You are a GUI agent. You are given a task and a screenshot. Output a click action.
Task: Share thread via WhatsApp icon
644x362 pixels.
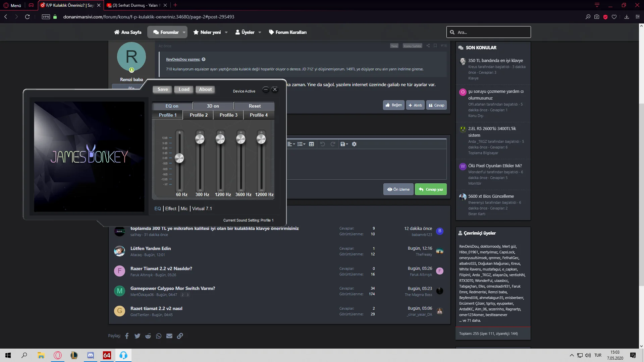(x=159, y=336)
